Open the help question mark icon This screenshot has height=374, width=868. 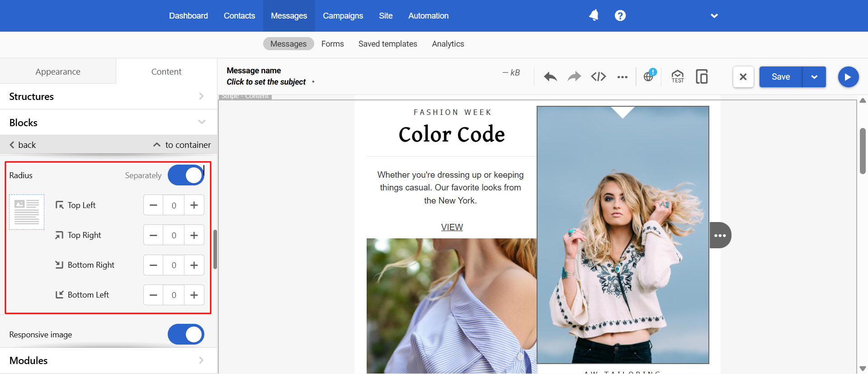coord(620,15)
